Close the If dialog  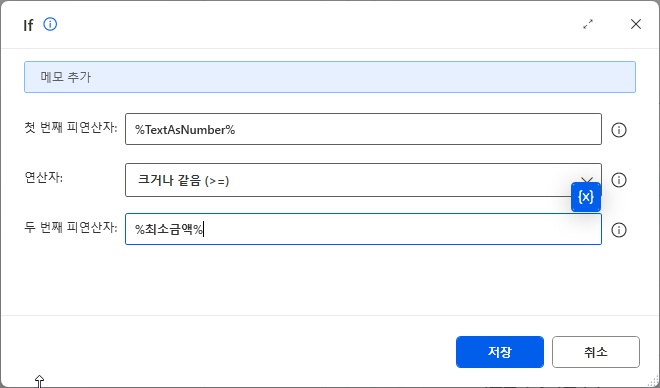click(x=636, y=24)
